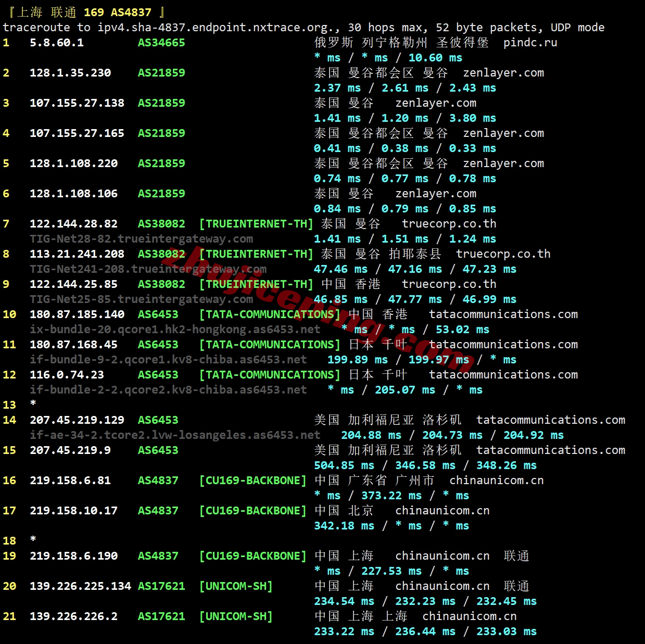This screenshot has height=644, width=645.
Task: Click the [CU169-BACKBONE] tag on hop 16
Action: tap(253, 481)
